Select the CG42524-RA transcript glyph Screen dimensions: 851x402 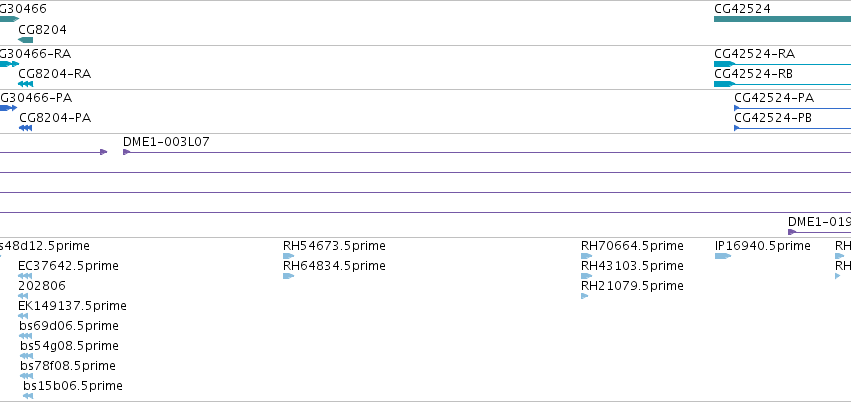click(782, 64)
